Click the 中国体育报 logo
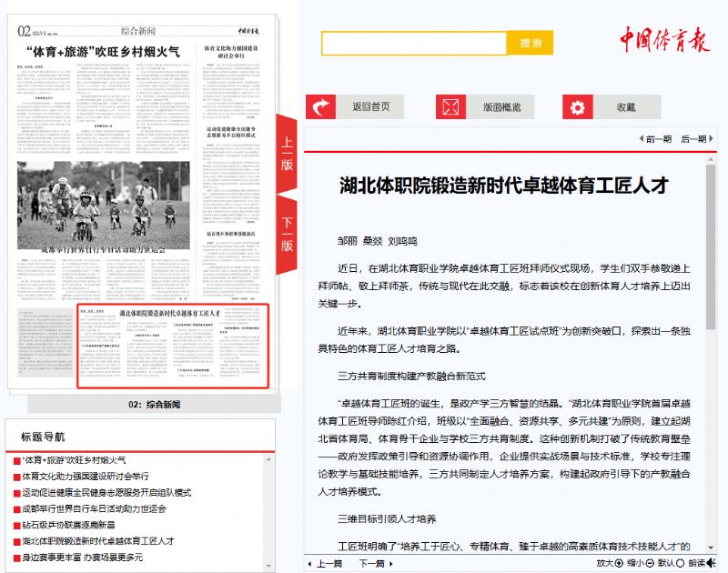Image resolution: width=728 pixels, height=573 pixels. [665, 39]
